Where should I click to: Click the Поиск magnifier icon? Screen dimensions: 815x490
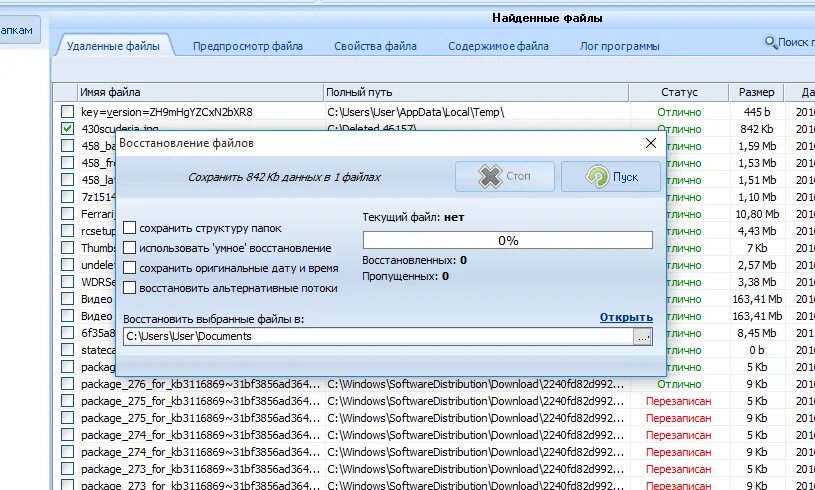click(x=770, y=42)
